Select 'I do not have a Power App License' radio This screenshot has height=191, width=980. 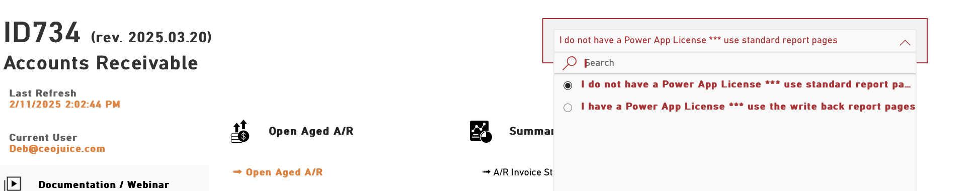pyautogui.click(x=568, y=85)
